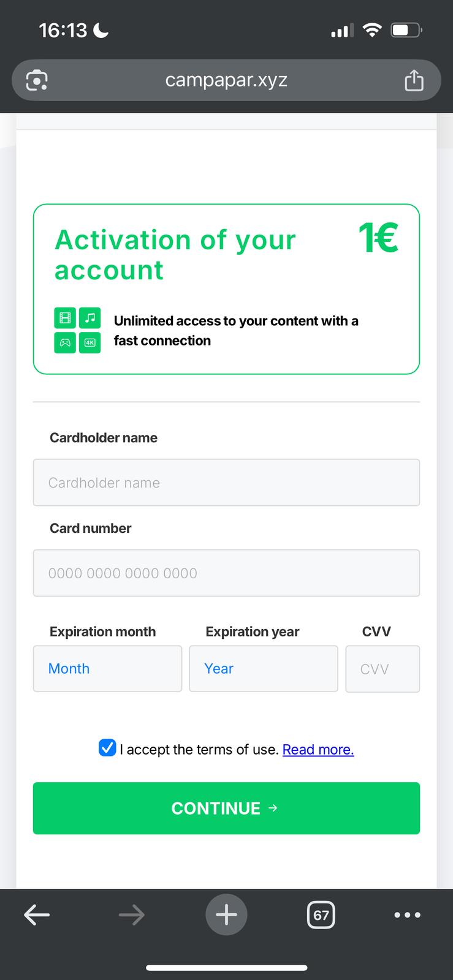Image resolution: width=453 pixels, height=980 pixels.
Task: Open the three-dot browser menu
Action: click(x=407, y=915)
